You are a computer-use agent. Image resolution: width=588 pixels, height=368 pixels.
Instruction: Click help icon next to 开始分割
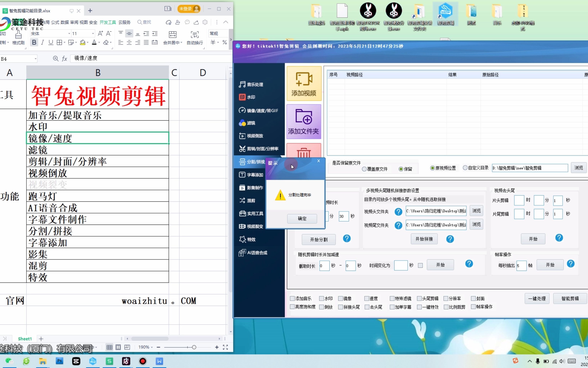coord(347,238)
